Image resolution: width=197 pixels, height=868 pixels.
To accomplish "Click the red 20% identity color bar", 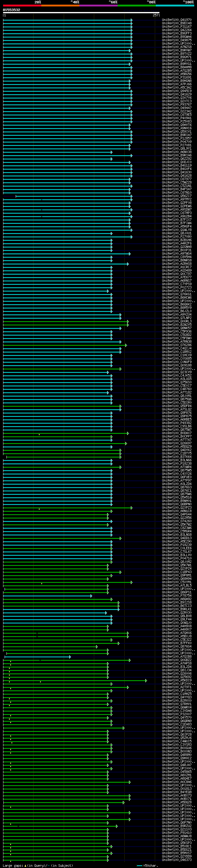I will point(22,6).
